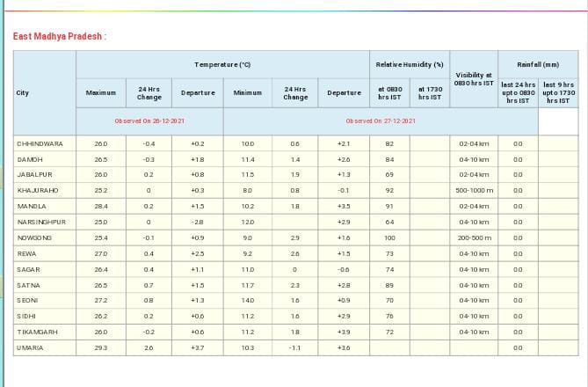Click the NARSINGHPUR city cell
The image size is (588, 387).
40,222
